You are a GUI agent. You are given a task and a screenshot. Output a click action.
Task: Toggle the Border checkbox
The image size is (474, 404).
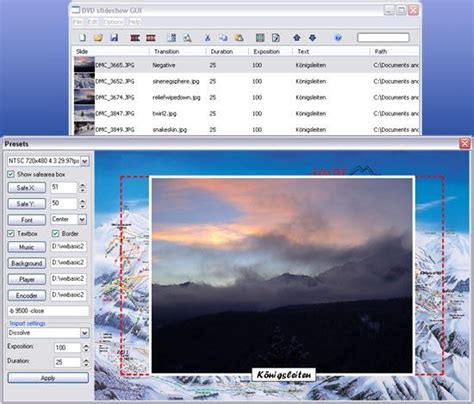pos(55,233)
